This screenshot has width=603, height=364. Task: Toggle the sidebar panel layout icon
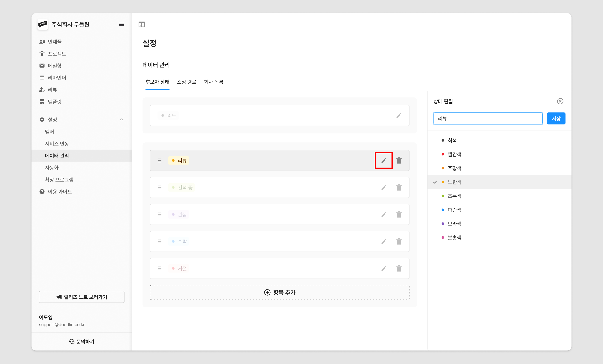[142, 24]
